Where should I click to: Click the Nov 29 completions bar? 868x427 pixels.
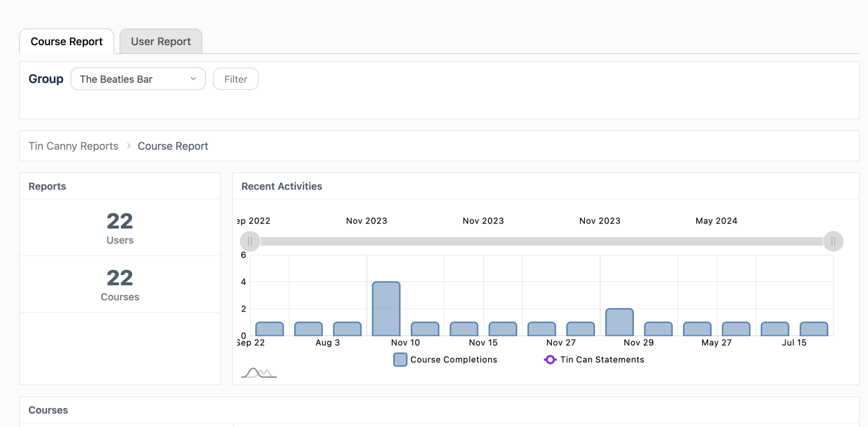[x=619, y=323]
